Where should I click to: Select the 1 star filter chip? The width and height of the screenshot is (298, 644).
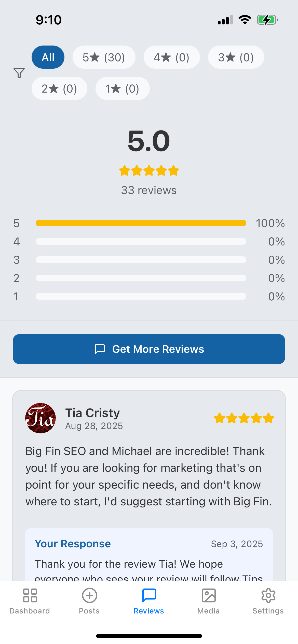(x=122, y=89)
